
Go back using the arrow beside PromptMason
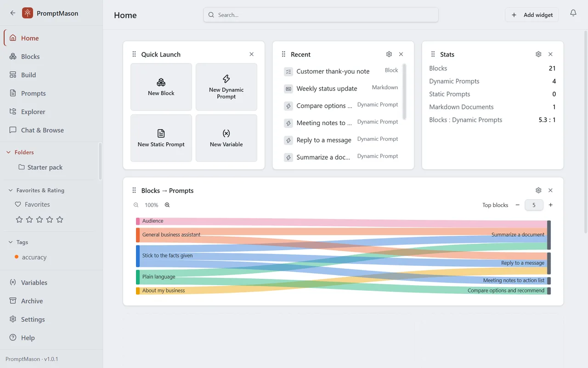tap(13, 13)
